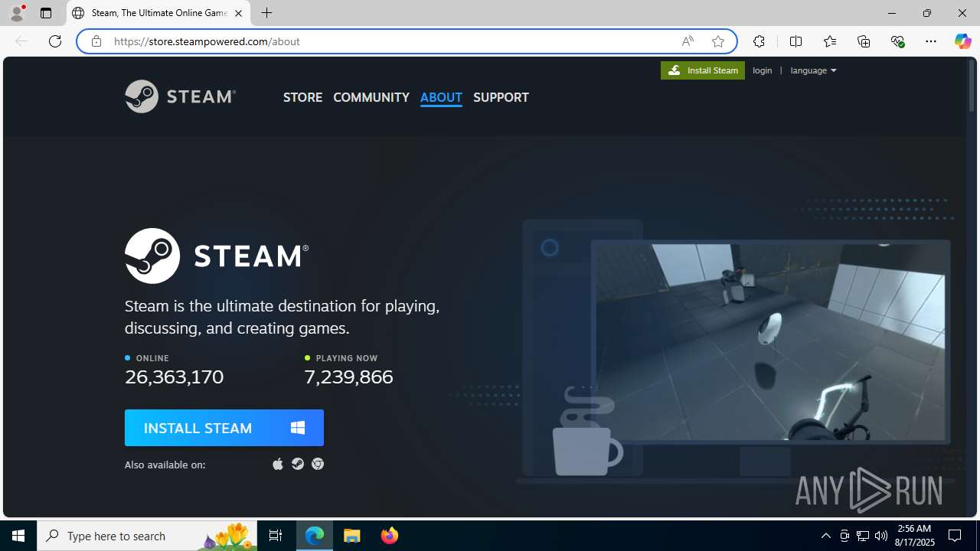Close the Steam browser tab
Image resolution: width=980 pixels, height=551 pixels.
tap(238, 13)
